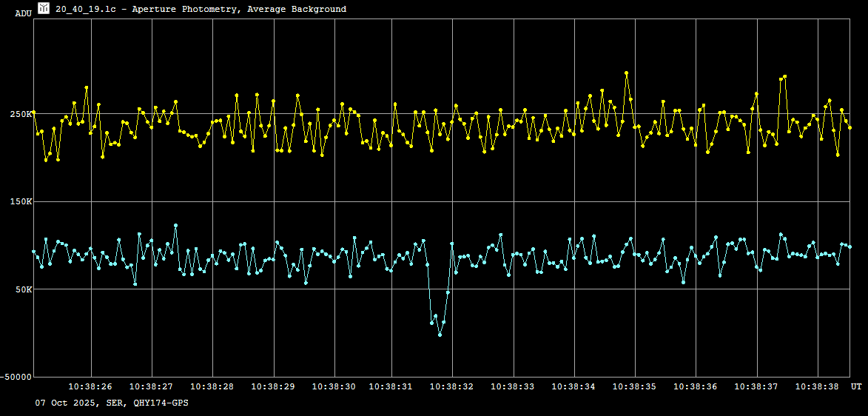Click the highest yellow peak near 10:38:35

pyautogui.click(x=626, y=73)
